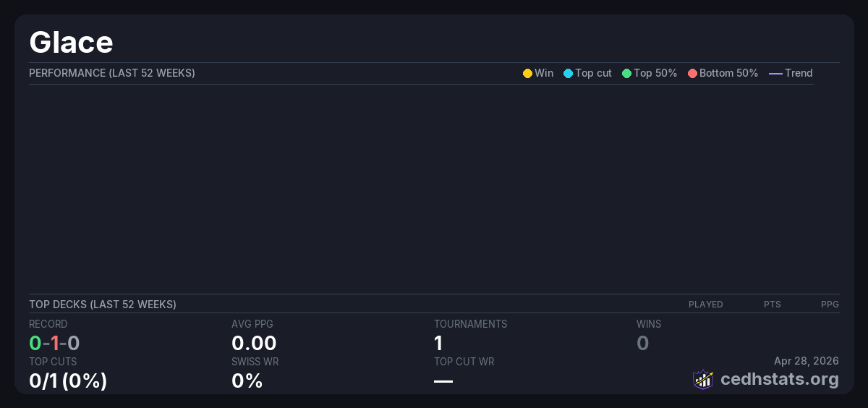Click the Top Decks (Last 52 Weeks) header
Image resolution: width=868 pixels, height=408 pixels.
pos(103,305)
